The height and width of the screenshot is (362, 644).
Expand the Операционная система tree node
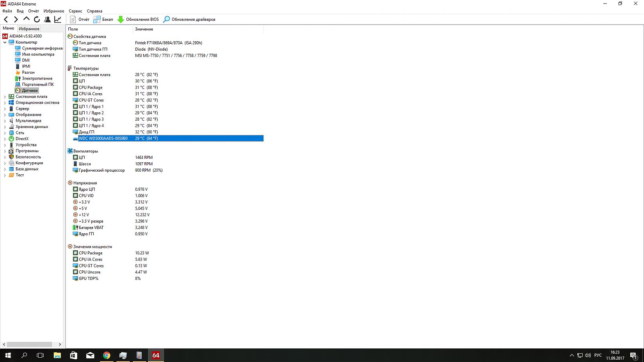pyautogui.click(x=5, y=103)
